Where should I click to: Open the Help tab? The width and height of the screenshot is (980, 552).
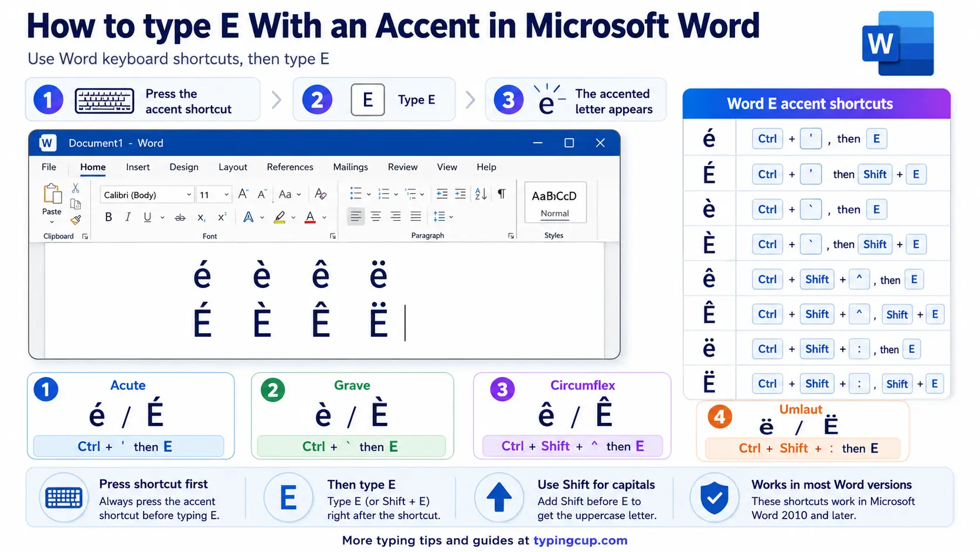tap(486, 167)
